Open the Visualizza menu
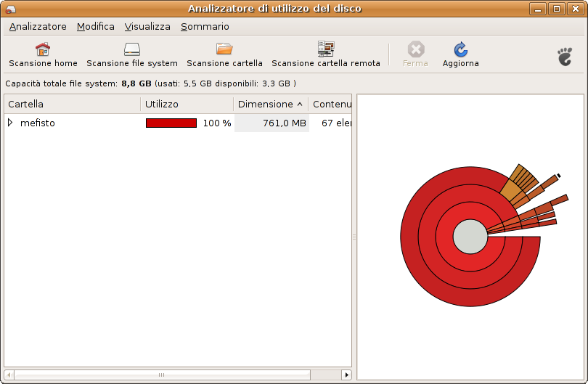The width and height of the screenshot is (588, 384). [147, 27]
